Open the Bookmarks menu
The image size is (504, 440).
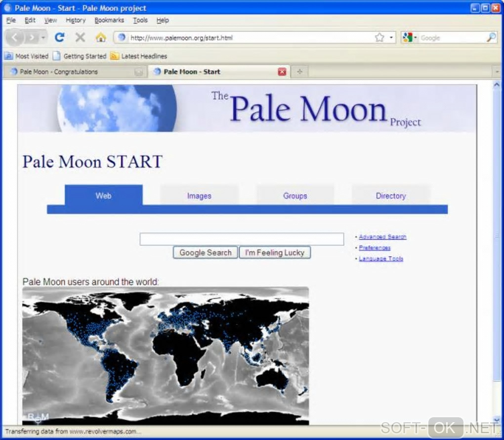click(109, 20)
